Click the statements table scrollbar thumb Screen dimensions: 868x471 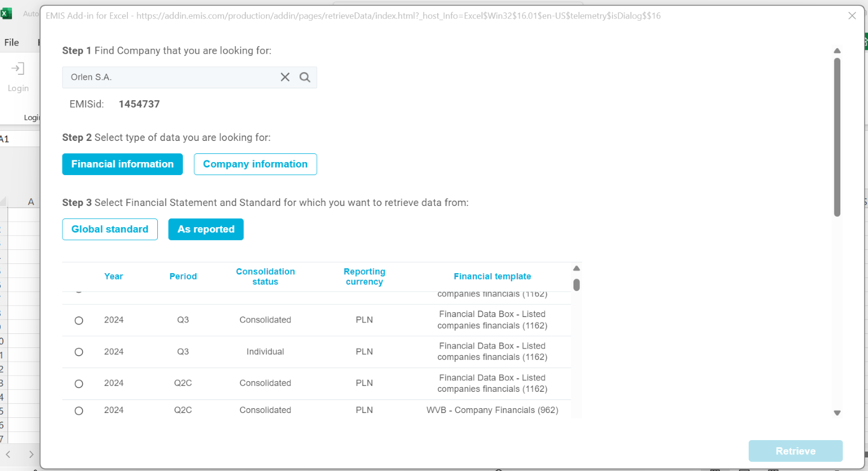click(x=577, y=285)
